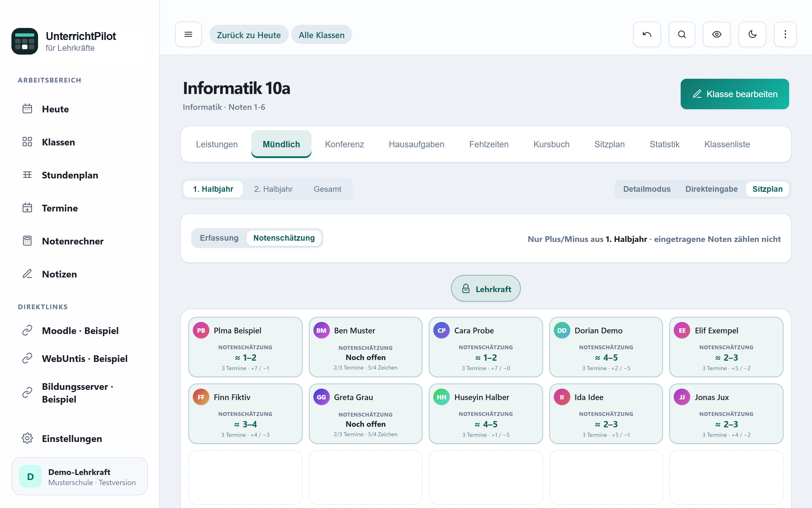
Task: Click the undo arrow icon
Action: point(646,34)
